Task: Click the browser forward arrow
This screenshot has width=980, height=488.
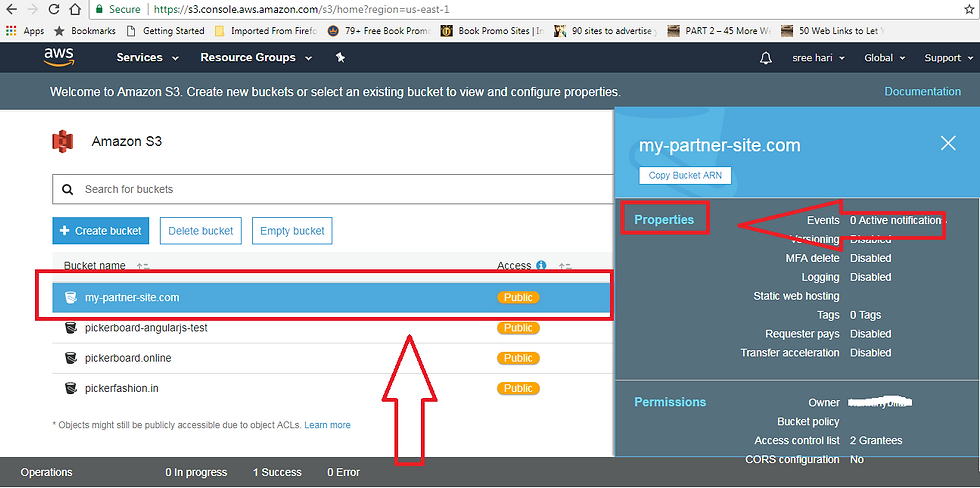Action: (x=32, y=9)
